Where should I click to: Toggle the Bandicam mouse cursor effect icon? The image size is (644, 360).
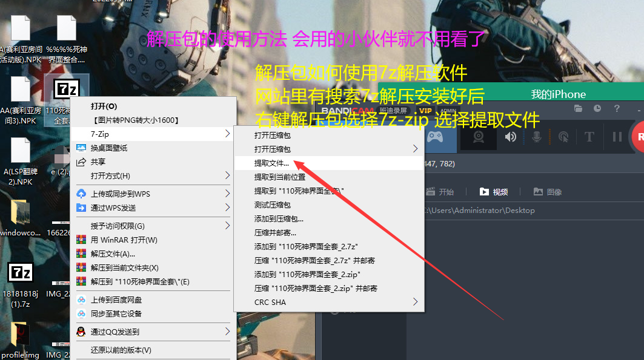(x=563, y=137)
